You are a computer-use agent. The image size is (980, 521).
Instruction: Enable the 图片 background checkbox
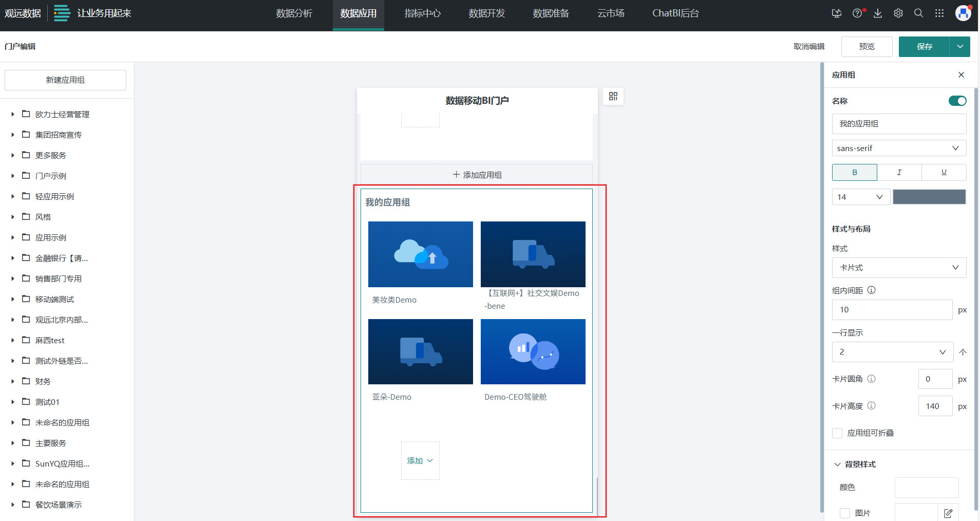click(x=845, y=513)
